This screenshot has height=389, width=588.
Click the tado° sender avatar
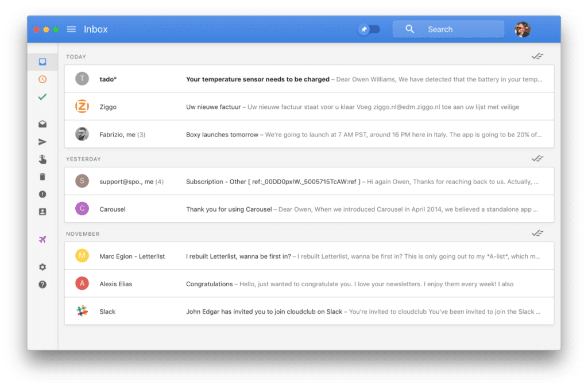[82, 79]
